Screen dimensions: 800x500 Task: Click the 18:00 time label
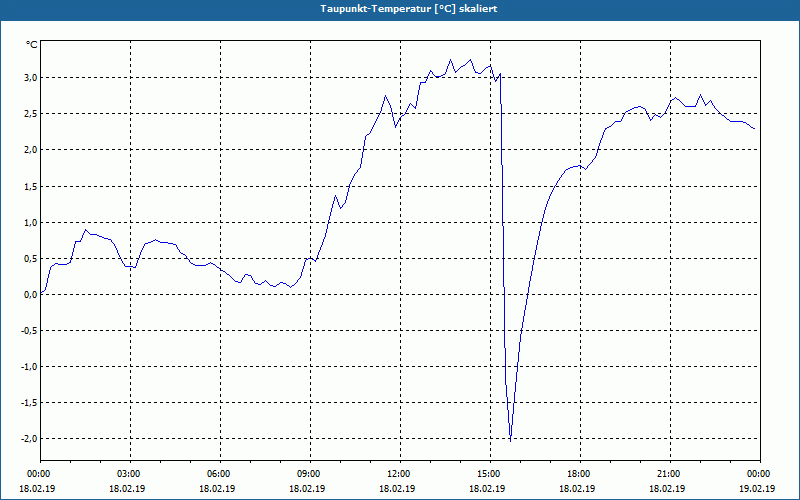(x=580, y=474)
